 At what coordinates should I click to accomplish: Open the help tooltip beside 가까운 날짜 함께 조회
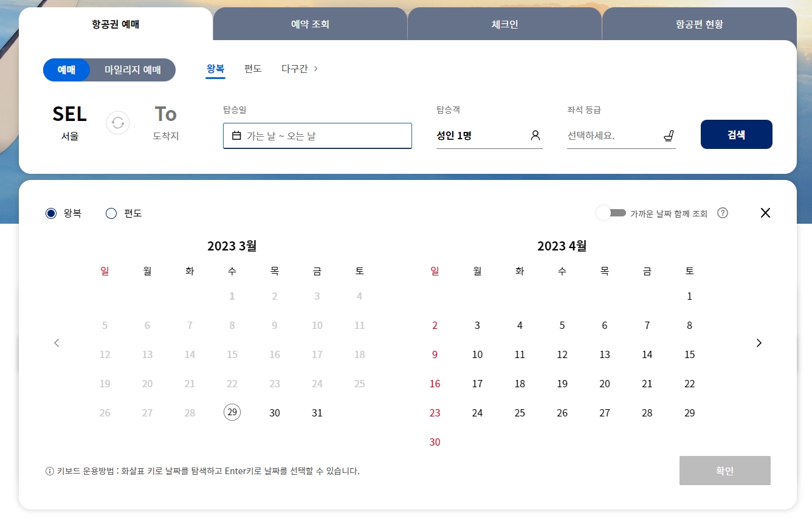point(722,213)
